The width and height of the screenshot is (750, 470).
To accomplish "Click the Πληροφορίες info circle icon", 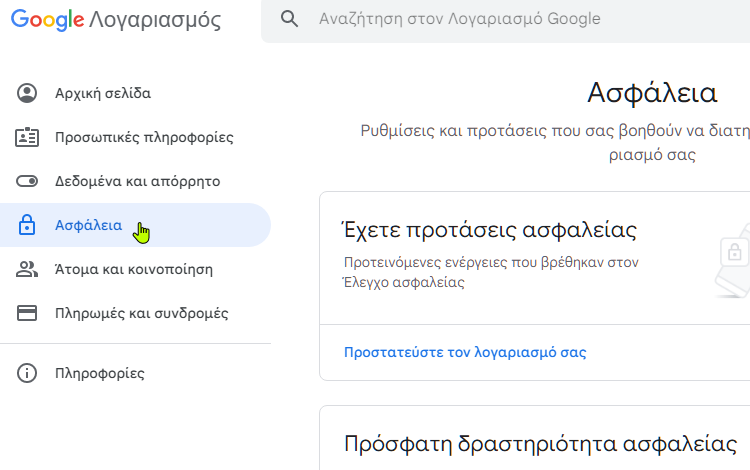I will (27, 373).
